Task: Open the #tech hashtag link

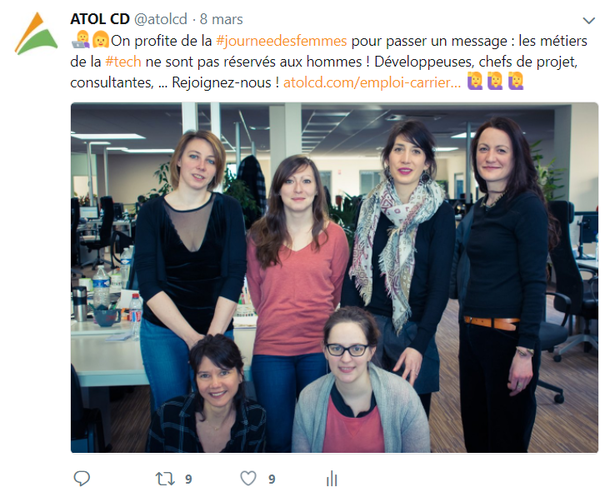Action: click(123, 61)
